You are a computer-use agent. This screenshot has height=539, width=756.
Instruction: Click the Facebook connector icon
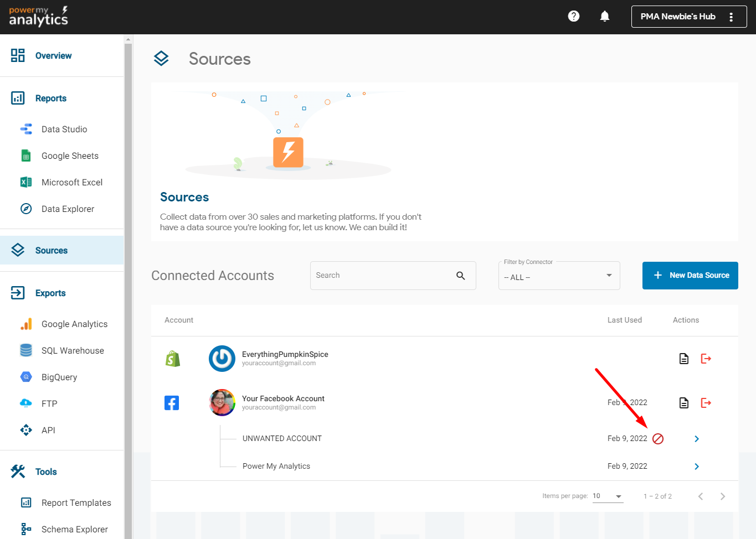[172, 403]
